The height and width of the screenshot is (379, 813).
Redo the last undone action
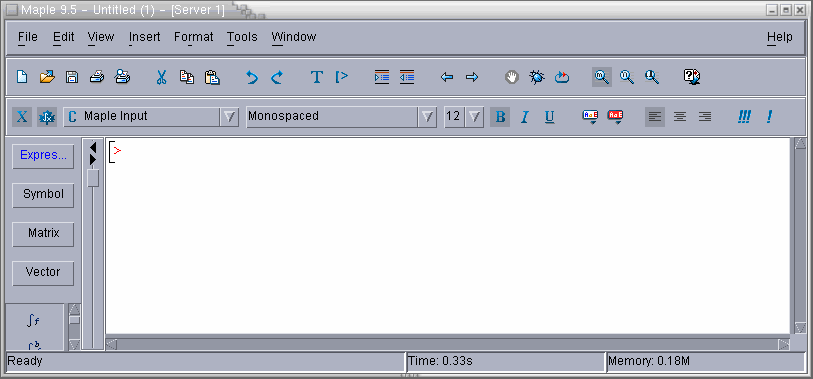point(277,77)
